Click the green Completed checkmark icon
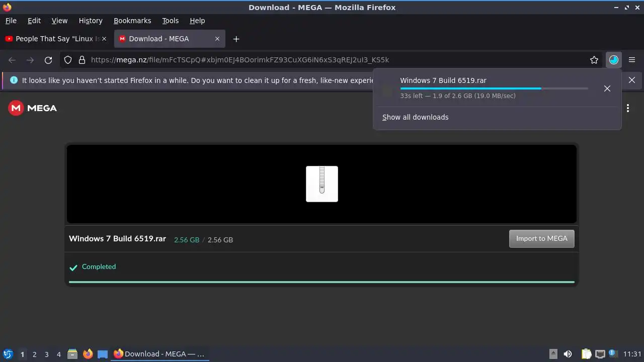Image resolution: width=644 pixels, height=362 pixels. click(73, 267)
